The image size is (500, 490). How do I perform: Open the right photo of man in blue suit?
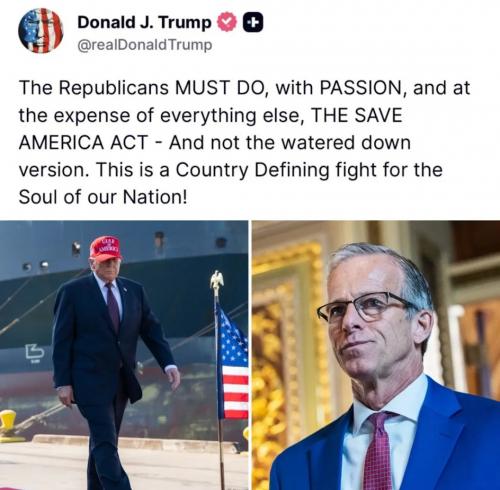[x=376, y=355]
